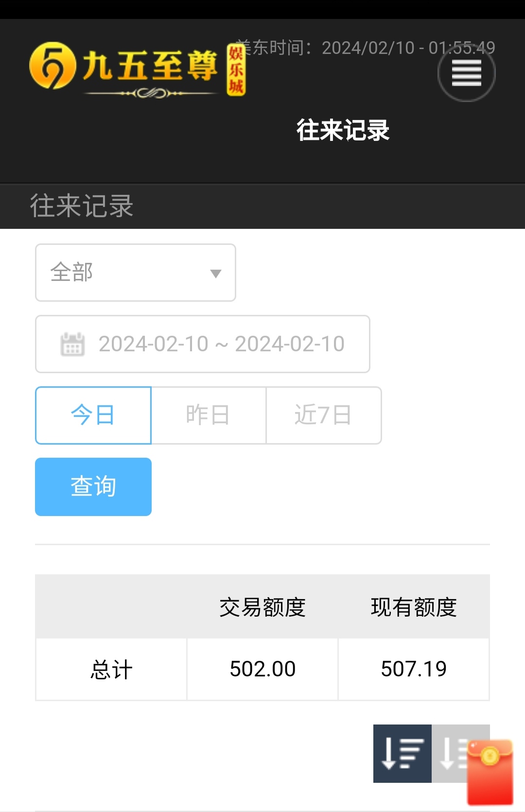
Task: Click the 502.00 total transaction cell
Action: (x=262, y=669)
